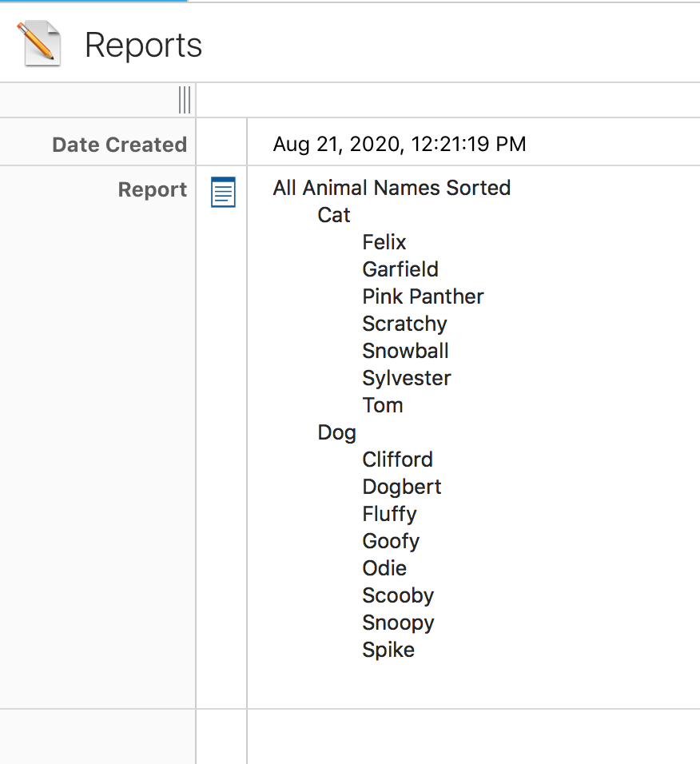Click the 'All Animal Names Sorted' heading

pos(392,188)
